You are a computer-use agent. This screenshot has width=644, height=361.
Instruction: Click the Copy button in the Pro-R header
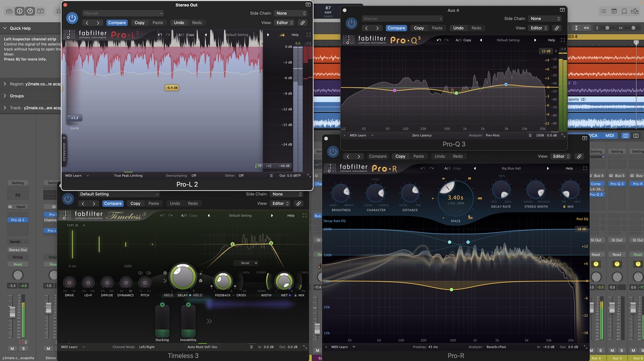click(400, 156)
